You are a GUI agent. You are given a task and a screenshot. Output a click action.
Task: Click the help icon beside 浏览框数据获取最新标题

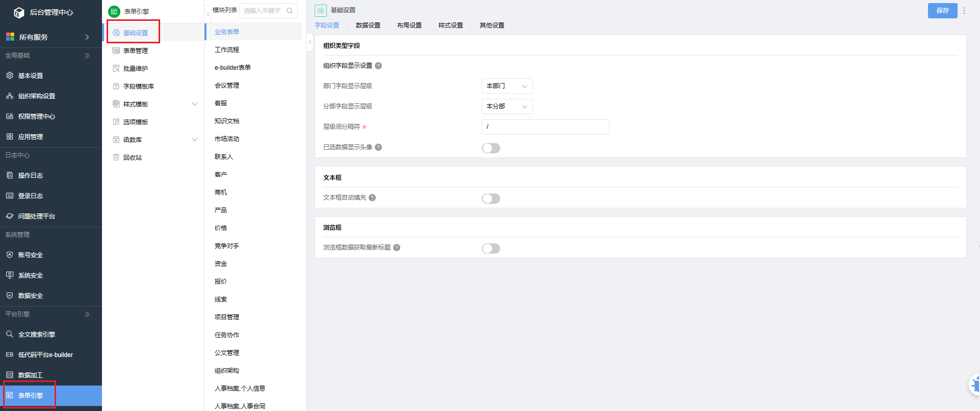click(x=397, y=248)
